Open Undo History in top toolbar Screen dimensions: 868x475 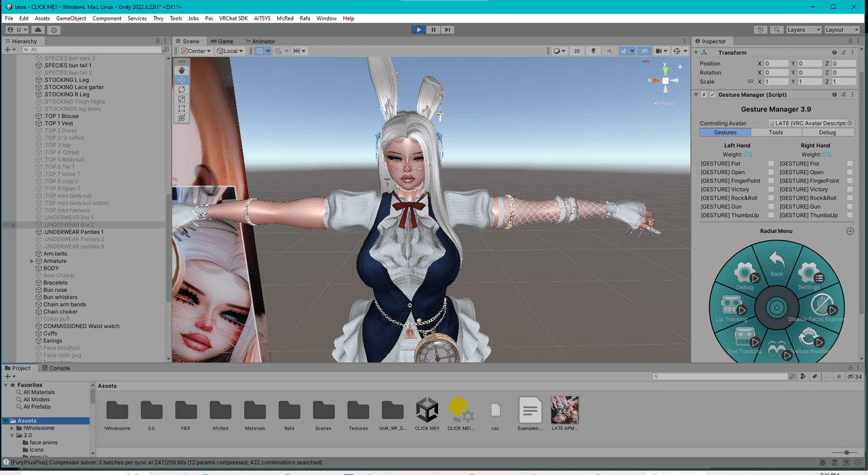click(x=761, y=30)
